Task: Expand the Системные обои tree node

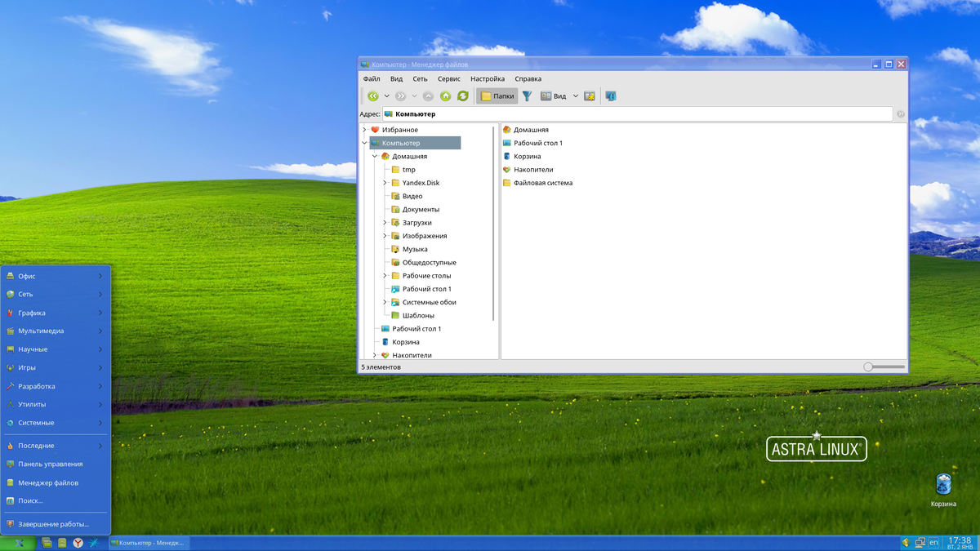Action: pyautogui.click(x=385, y=302)
